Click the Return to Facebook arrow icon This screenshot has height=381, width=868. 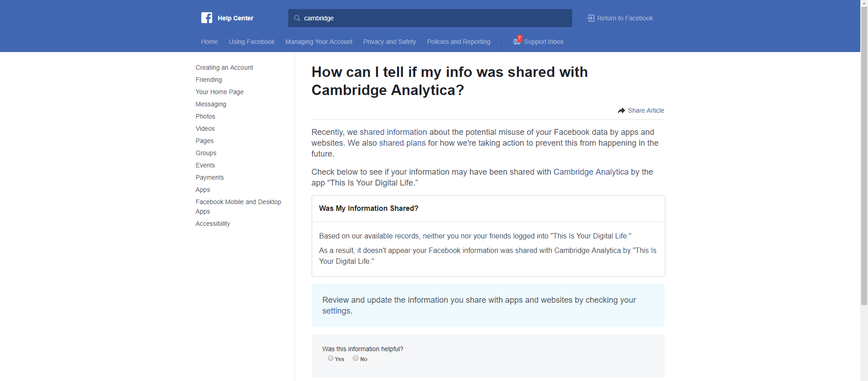(x=591, y=18)
